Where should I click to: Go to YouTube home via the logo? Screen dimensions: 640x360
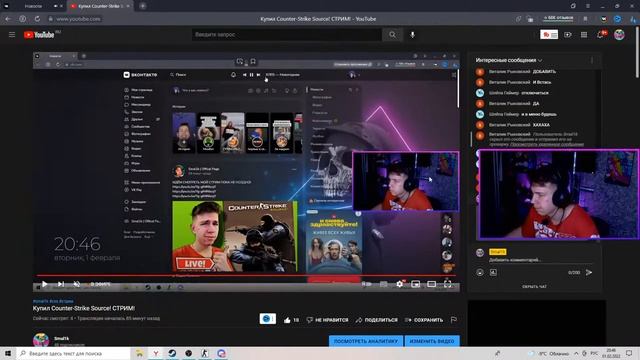click(39, 35)
